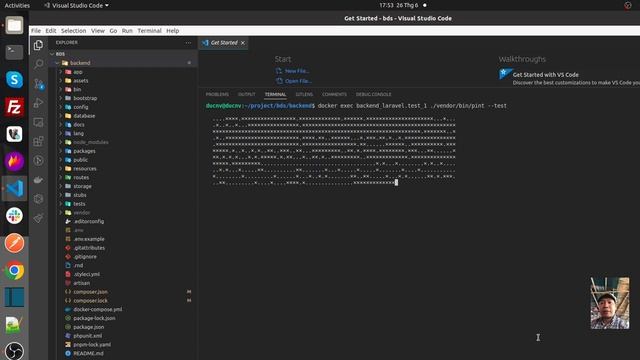Select the Get Started editor tab
Viewport: 640px width, 360px height.
(223, 42)
